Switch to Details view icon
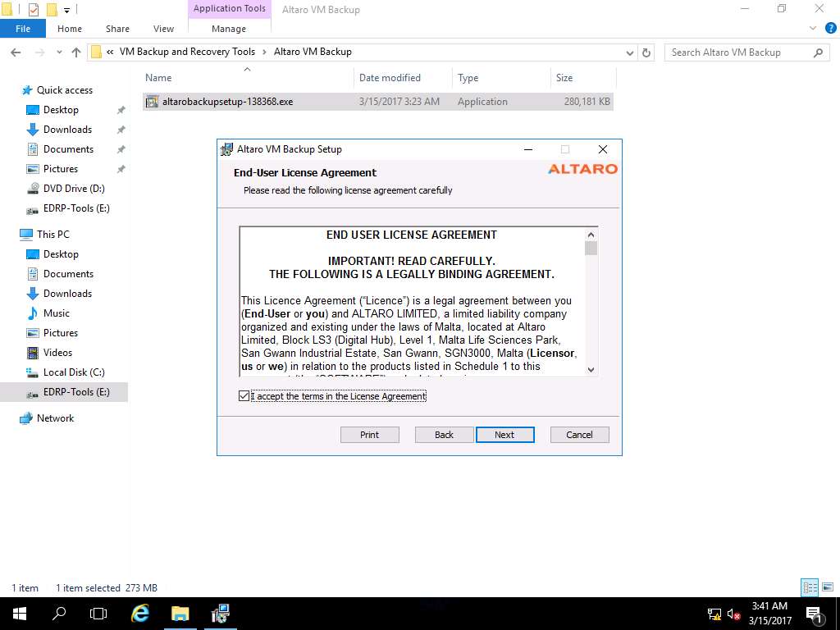Screen dimensions: 840x630 [810, 587]
